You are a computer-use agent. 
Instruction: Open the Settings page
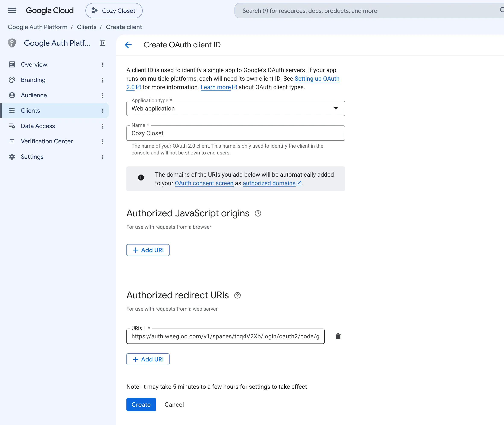tap(32, 157)
